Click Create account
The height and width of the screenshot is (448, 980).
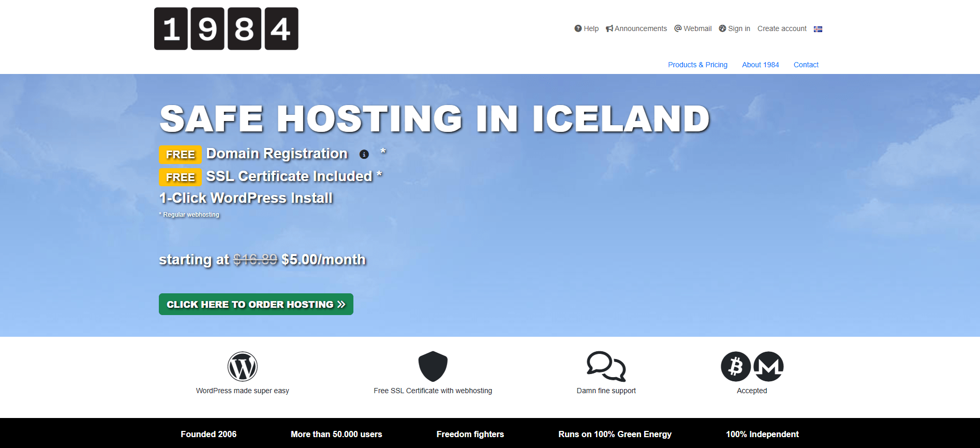click(x=782, y=28)
